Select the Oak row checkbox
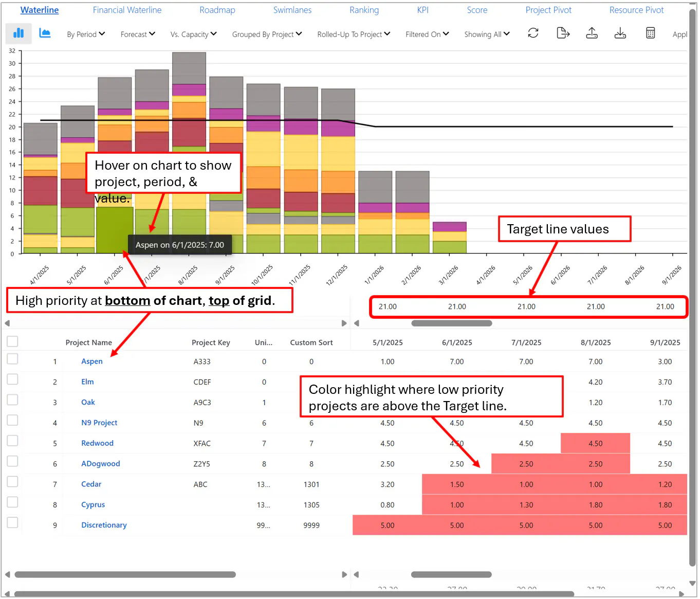Viewport: 700px width, 599px height. [12, 400]
